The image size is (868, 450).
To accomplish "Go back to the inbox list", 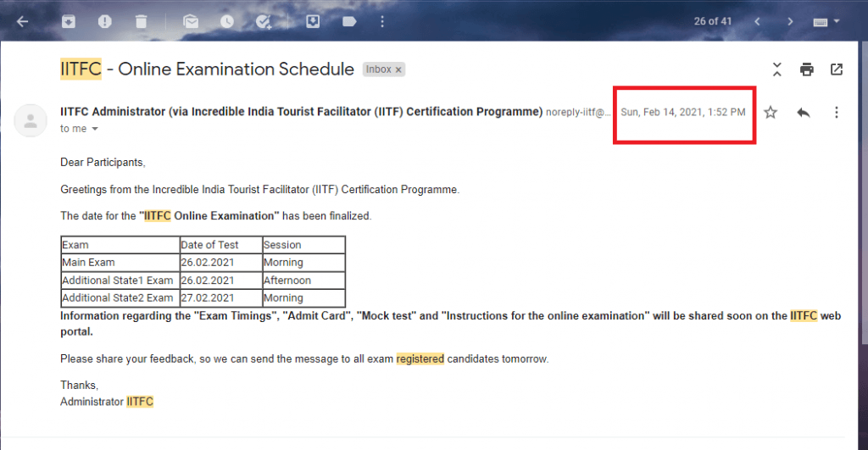I will pyautogui.click(x=23, y=21).
